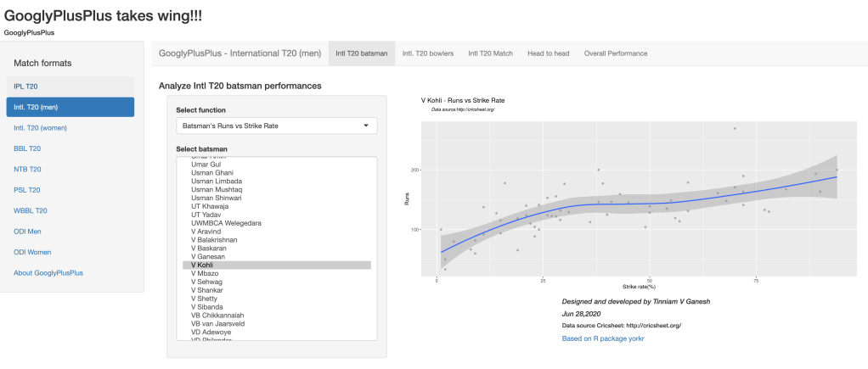Image resolution: width=868 pixels, height=369 pixels.
Task: Choose Intl. T20 (women) format
Action: pyautogui.click(x=40, y=128)
